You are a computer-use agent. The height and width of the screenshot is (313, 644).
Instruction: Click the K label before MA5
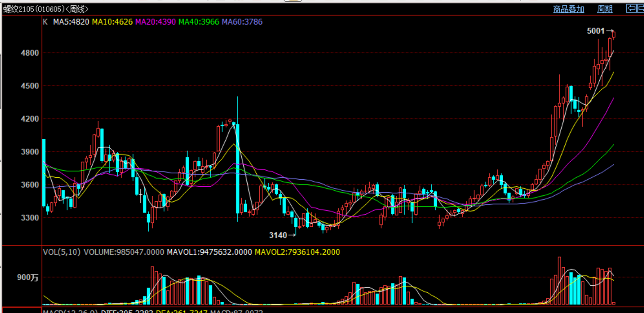45,22
